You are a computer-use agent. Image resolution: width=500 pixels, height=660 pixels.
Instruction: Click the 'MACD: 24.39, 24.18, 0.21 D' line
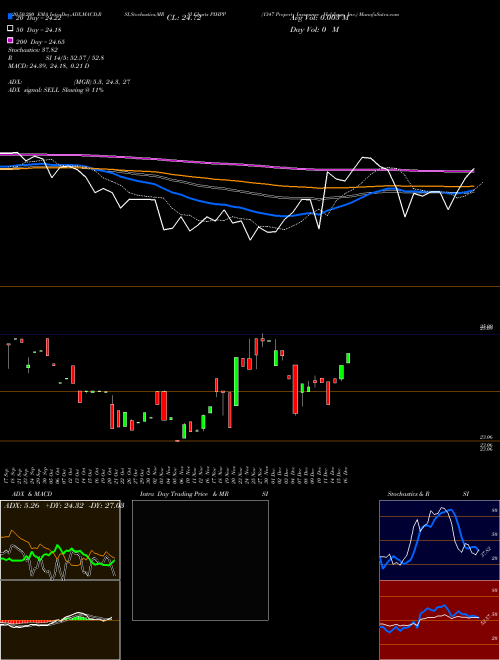pyautogui.click(x=49, y=66)
